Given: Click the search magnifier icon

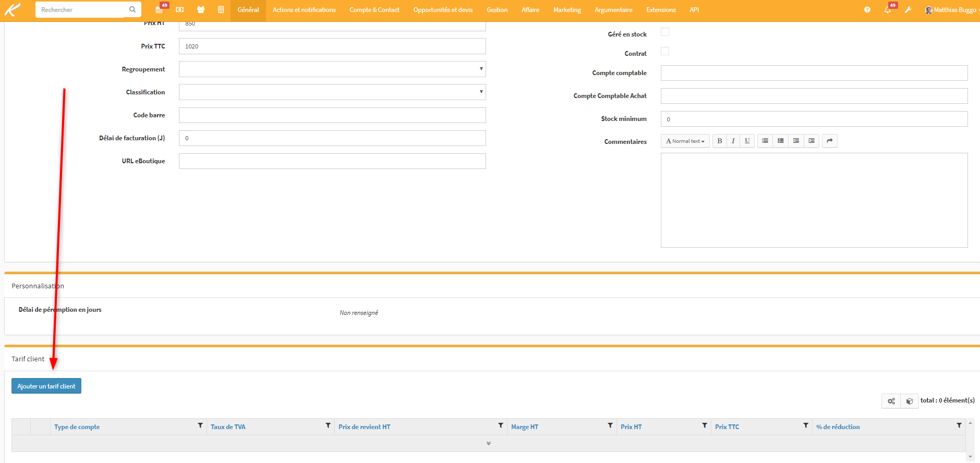Looking at the screenshot, I should [x=132, y=9].
